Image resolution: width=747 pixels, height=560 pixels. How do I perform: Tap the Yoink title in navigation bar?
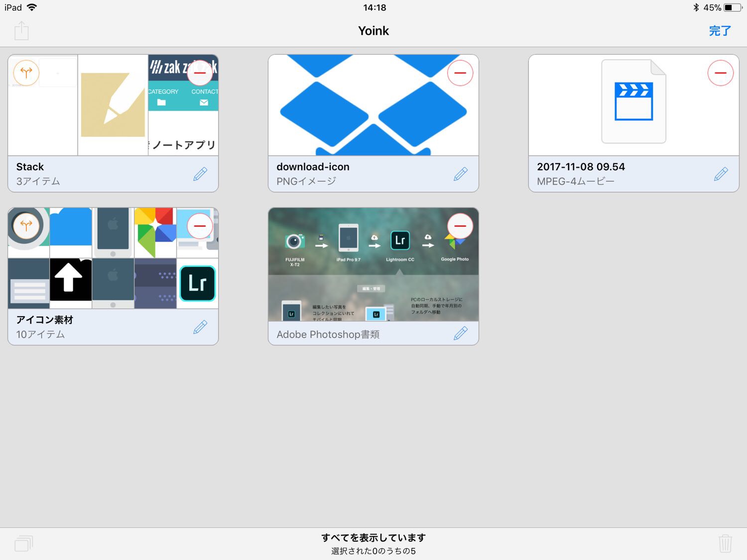pos(373,31)
